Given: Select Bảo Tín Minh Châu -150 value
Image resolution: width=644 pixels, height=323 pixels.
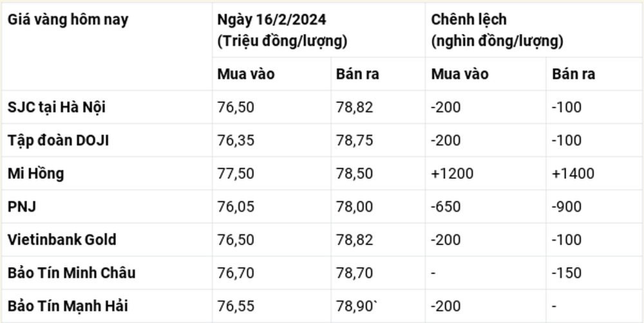Looking at the screenshot, I should [567, 273].
